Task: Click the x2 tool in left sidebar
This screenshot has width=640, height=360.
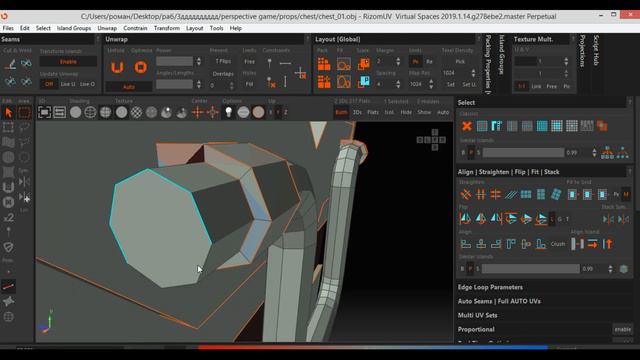Action: tap(9, 218)
